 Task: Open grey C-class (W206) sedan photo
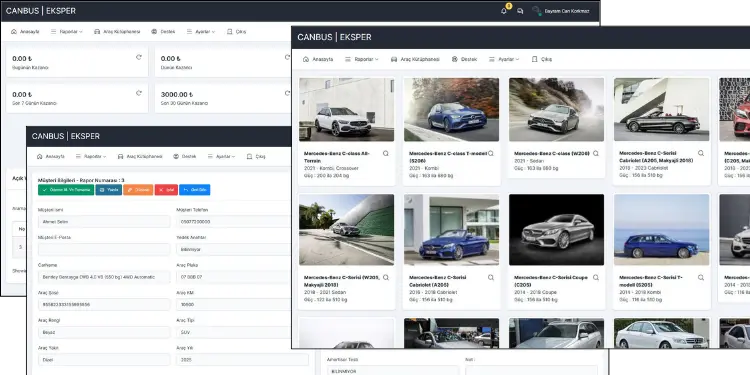557,110
